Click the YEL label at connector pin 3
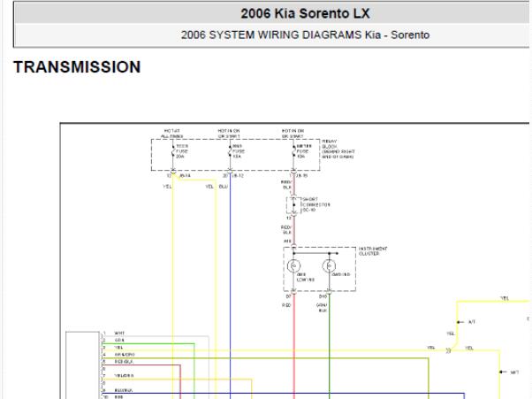 click(x=118, y=348)
